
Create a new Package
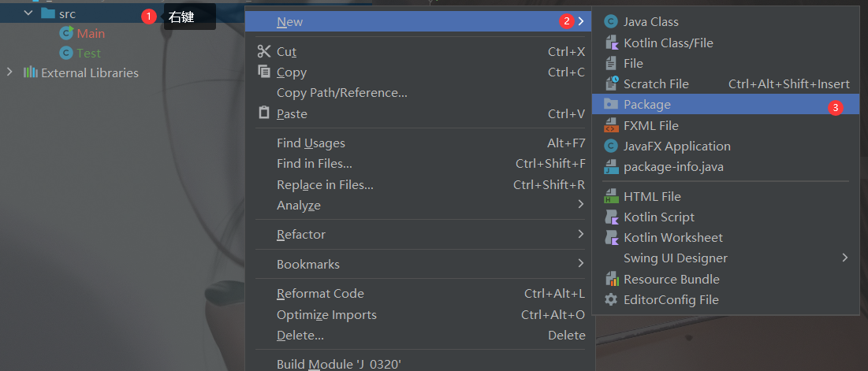click(x=726, y=104)
